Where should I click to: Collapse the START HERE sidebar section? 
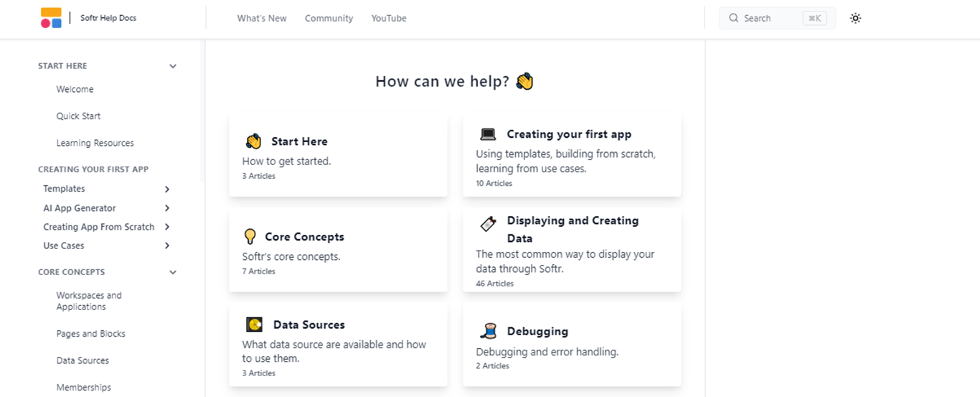click(x=173, y=66)
